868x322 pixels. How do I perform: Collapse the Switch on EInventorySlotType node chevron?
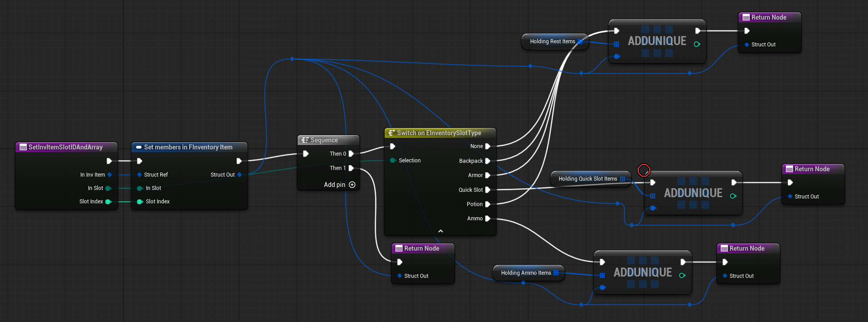click(440, 231)
